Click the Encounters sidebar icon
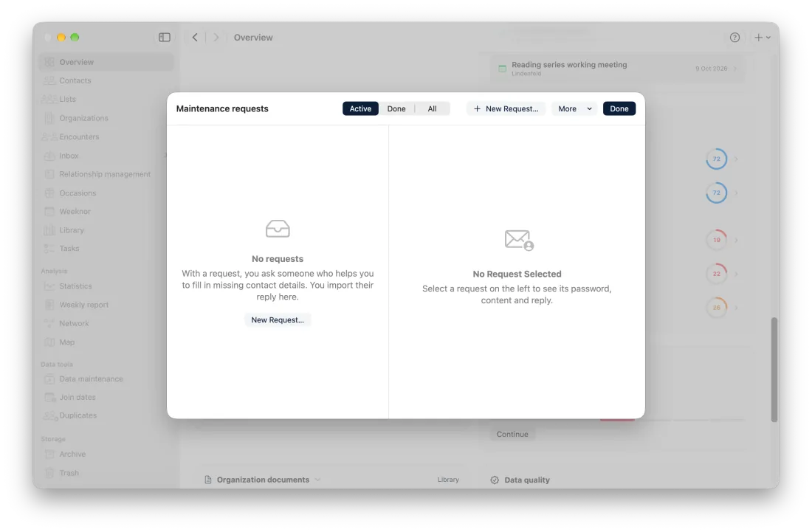The width and height of the screenshot is (812, 532). point(49,137)
